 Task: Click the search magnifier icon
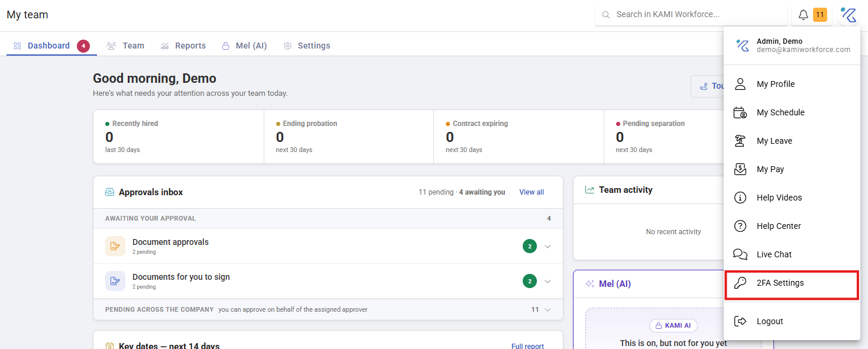point(606,15)
